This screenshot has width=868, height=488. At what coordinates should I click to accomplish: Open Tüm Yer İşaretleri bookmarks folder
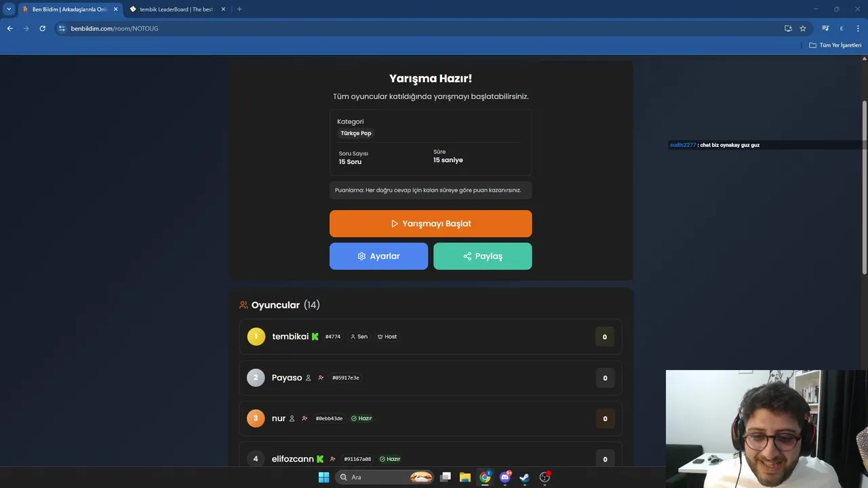tap(835, 45)
